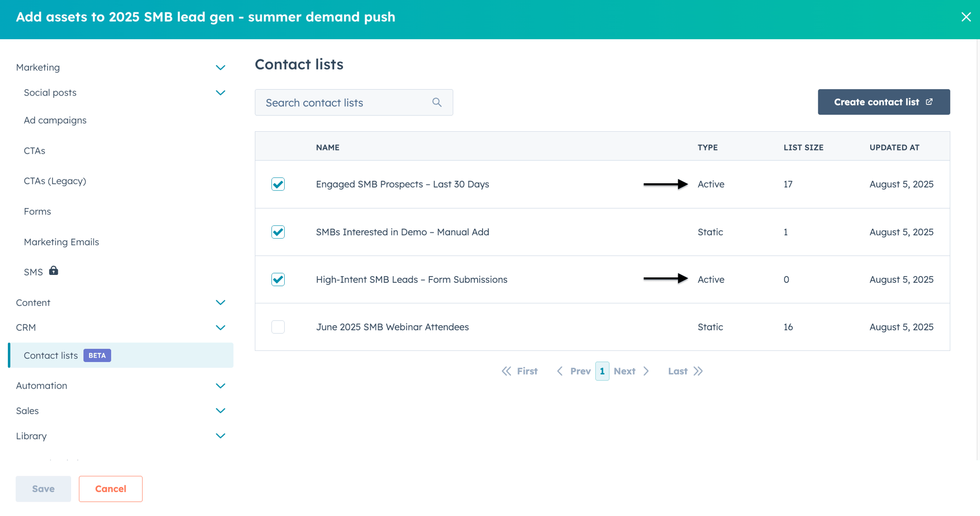Screen dimensions: 980x516
Task: Go to the previous page arrow
Action: tap(560, 371)
